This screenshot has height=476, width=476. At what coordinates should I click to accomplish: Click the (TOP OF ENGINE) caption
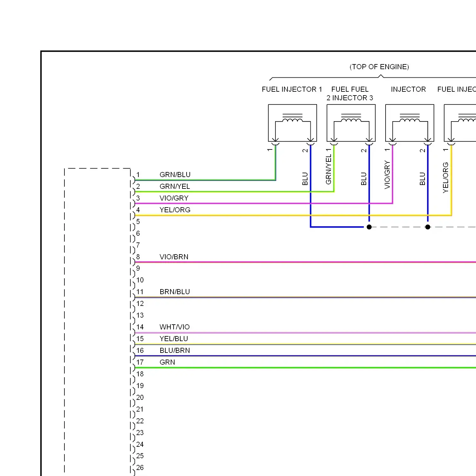click(379, 67)
